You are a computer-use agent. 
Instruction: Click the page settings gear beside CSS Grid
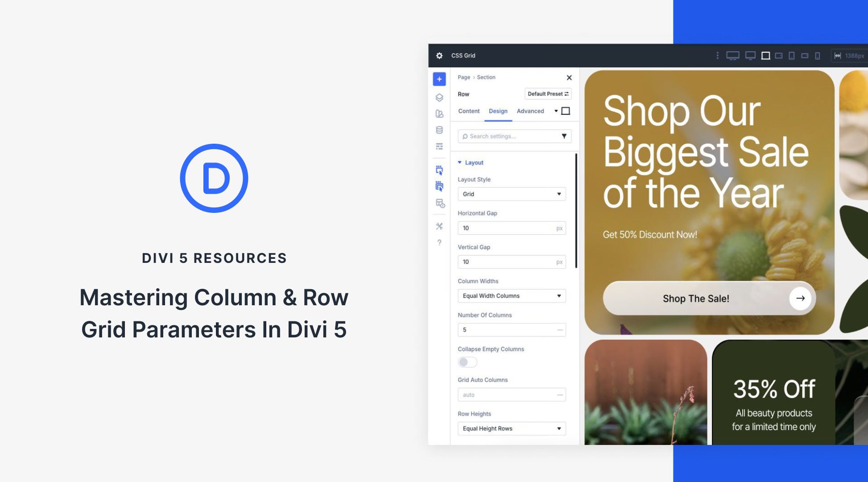pyautogui.click(x=439, y=55)
